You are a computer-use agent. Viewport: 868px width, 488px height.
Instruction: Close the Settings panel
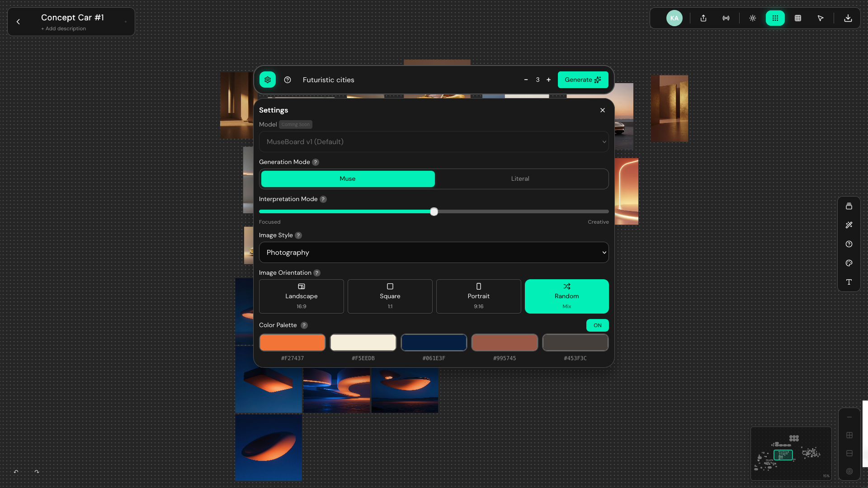coord(603,110)
